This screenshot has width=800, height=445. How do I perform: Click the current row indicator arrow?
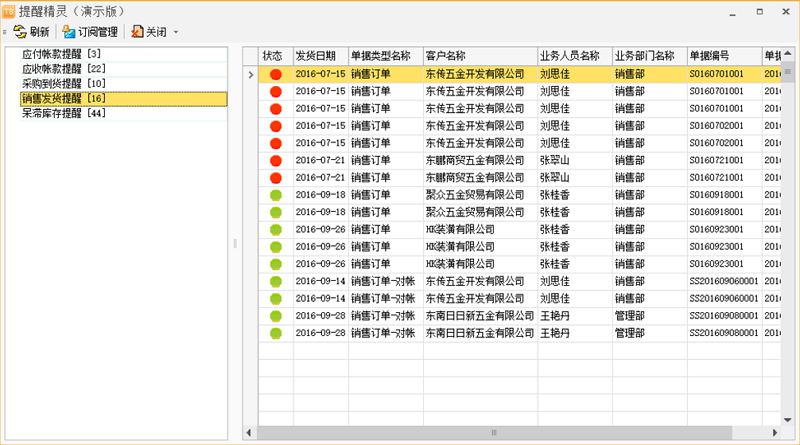(x=250, y=74)
